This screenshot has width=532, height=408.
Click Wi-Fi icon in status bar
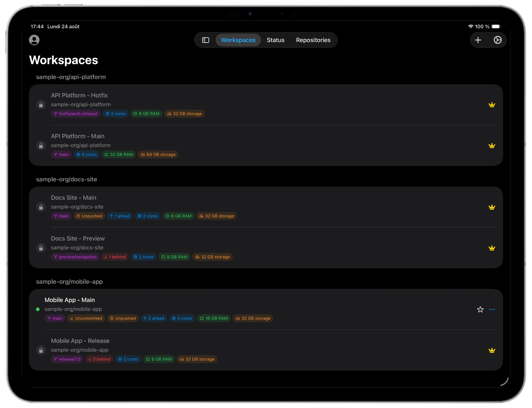[x=470, y=26]
